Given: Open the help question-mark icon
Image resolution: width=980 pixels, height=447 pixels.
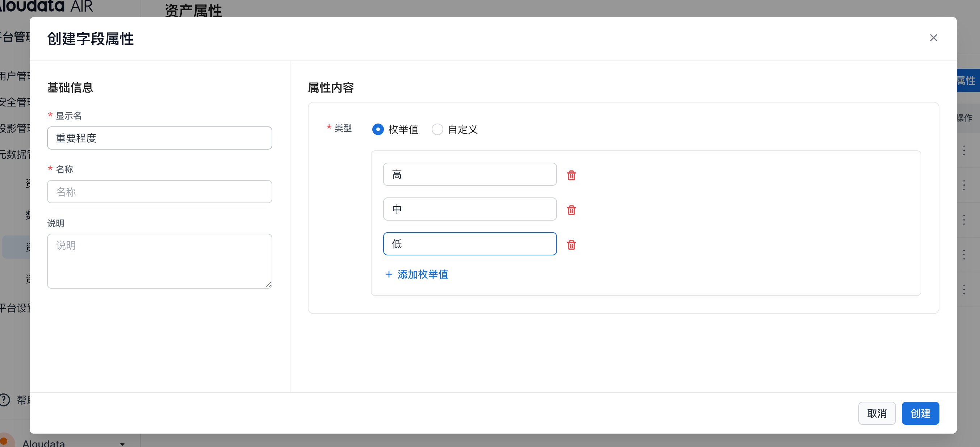Looking at the screenshot, I should click(5, 400).
